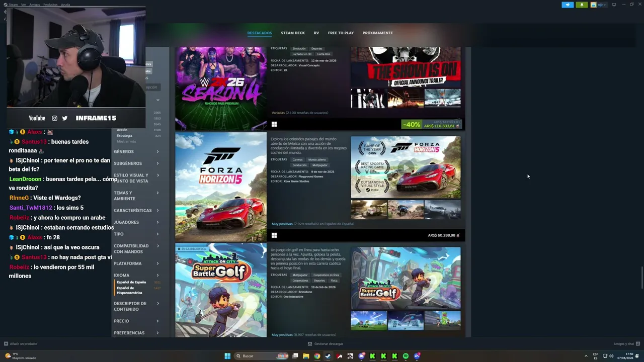Click the Twitter bird icon on the overlay
The image size is (644, 362).
click(x=64, y=118)
